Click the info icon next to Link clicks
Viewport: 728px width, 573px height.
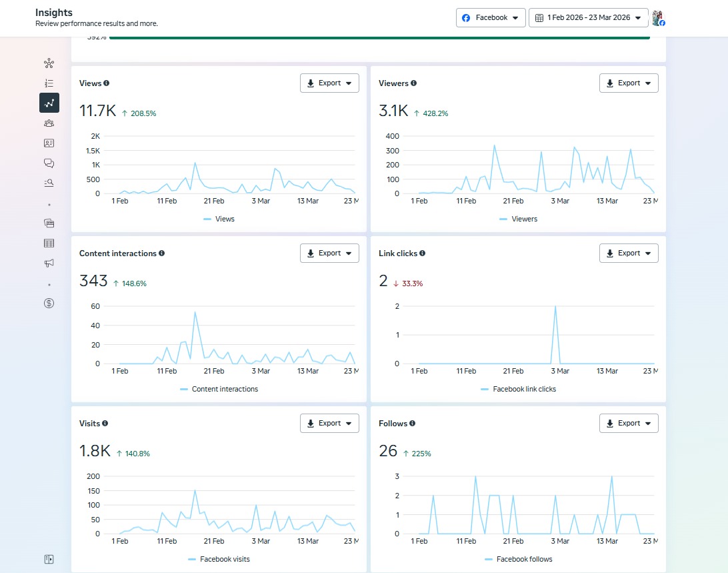[423, 253]
